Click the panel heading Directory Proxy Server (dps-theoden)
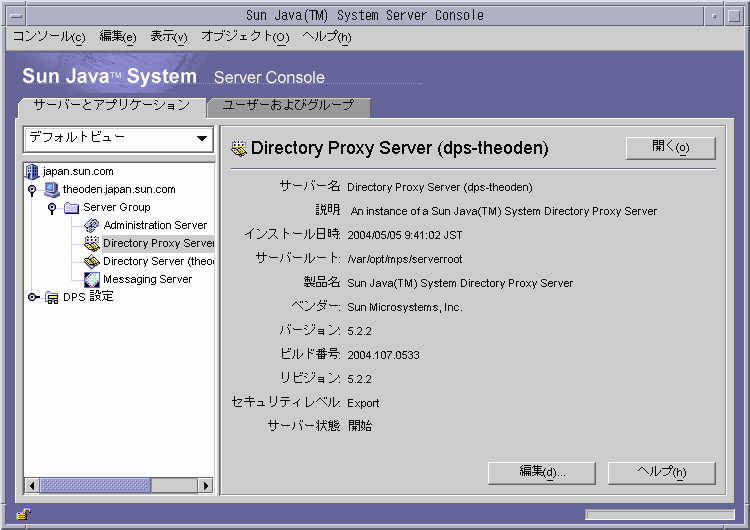Image resolution: width=750 pixels, height=530 pixels. coord(399,148)
